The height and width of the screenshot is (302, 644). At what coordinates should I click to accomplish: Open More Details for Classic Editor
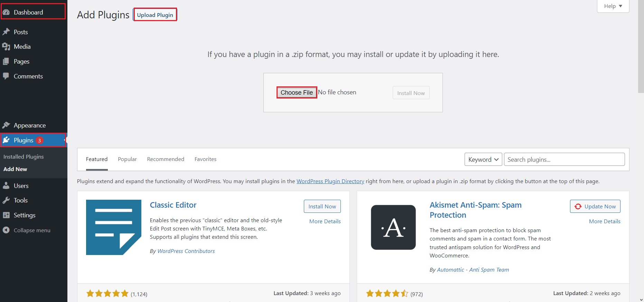coord(325,221)
